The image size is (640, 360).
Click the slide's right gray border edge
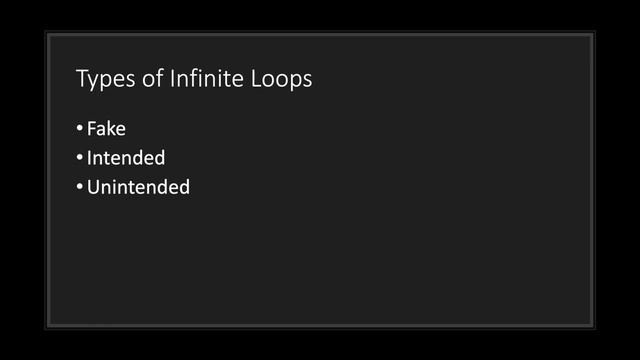pos(592,180)
